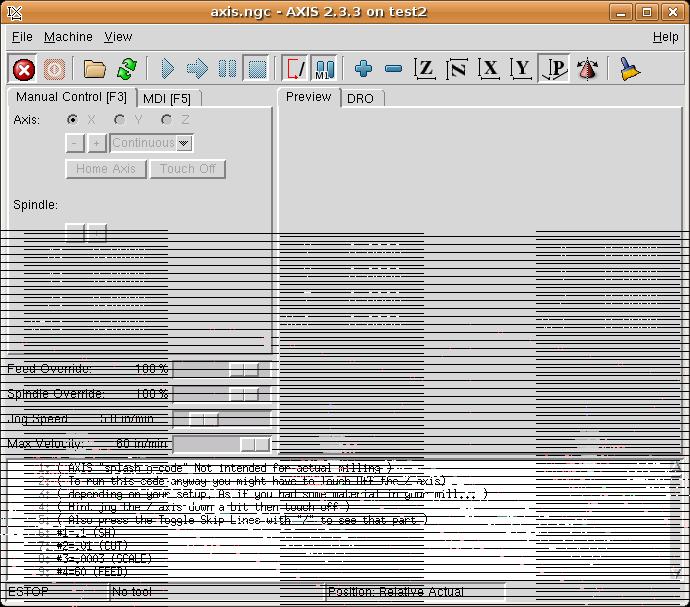Image resolution: width=690 pixels, height=607 pixels.
Task: Open the File menu
Action: click(x=22, y=37)
